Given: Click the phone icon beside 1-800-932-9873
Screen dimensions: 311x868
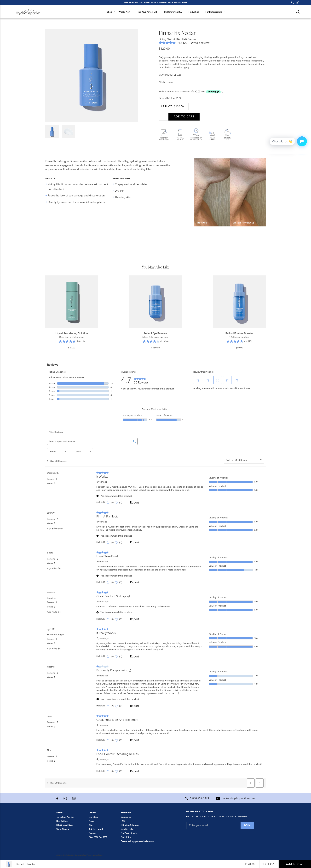Looking at the screenshot, I should (x=187, y=798).
